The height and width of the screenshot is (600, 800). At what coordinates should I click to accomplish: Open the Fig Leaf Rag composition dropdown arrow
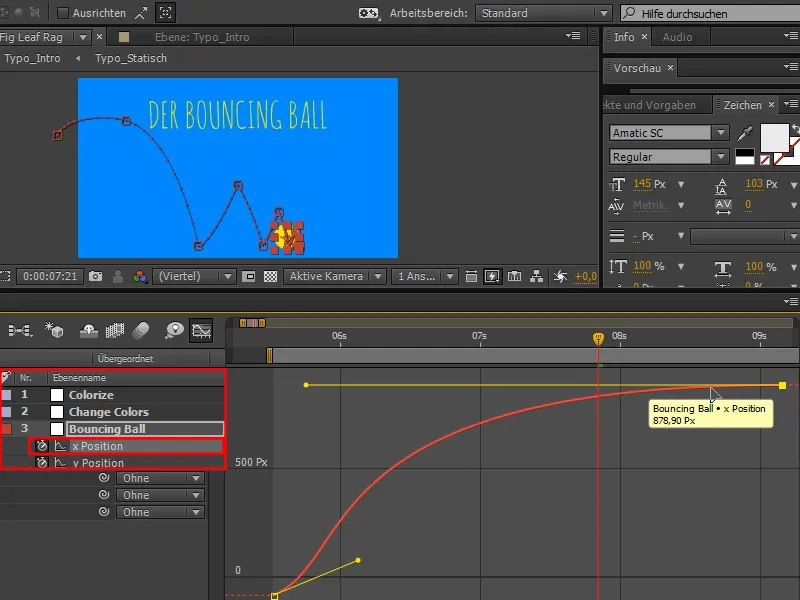[x=83, y=37]
